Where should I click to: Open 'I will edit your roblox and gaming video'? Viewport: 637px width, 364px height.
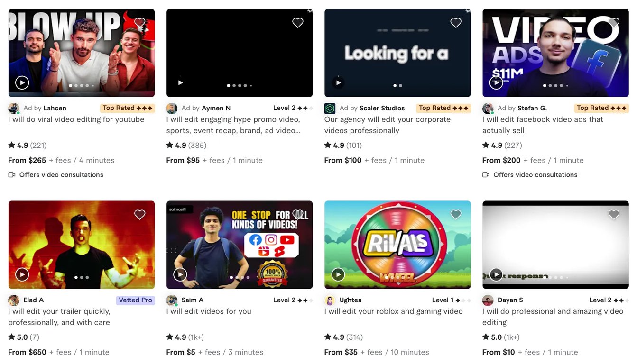click(394, 311)
